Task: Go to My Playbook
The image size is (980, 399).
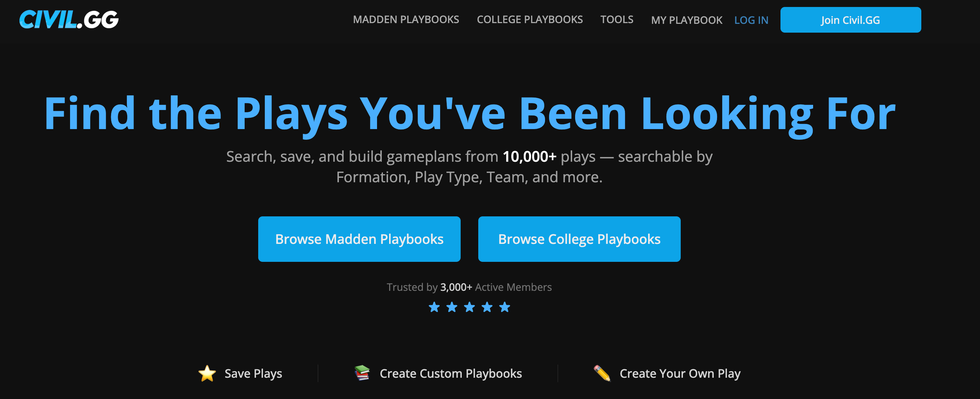Action: [686, 20]
